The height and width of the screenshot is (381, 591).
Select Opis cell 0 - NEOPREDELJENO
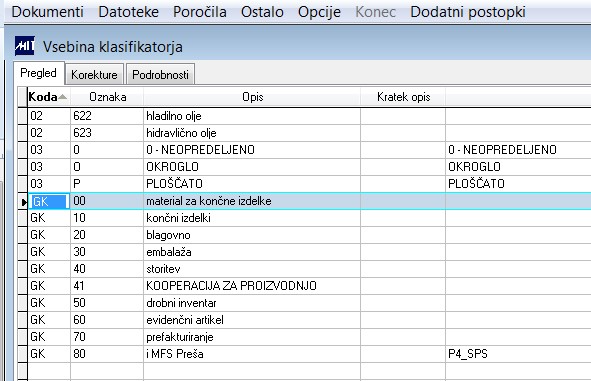(252, 150)
